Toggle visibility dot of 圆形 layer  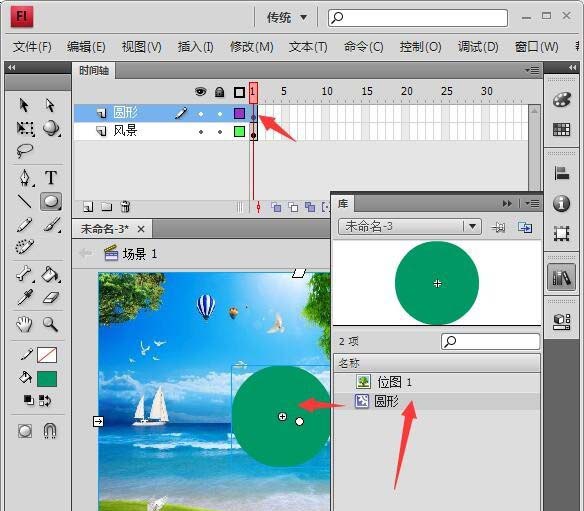point(201,114)
